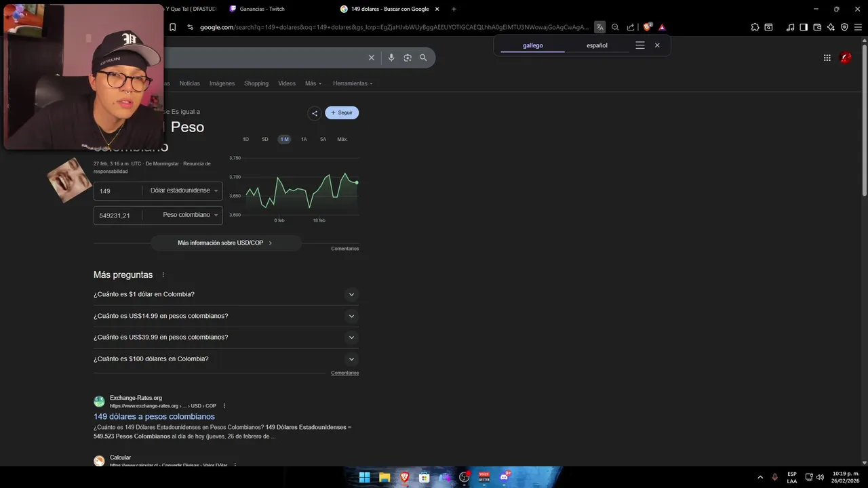The height and width of the screenshot is (488, 868).
Task: Select español in translate popup
Action: tap(597, 45)
